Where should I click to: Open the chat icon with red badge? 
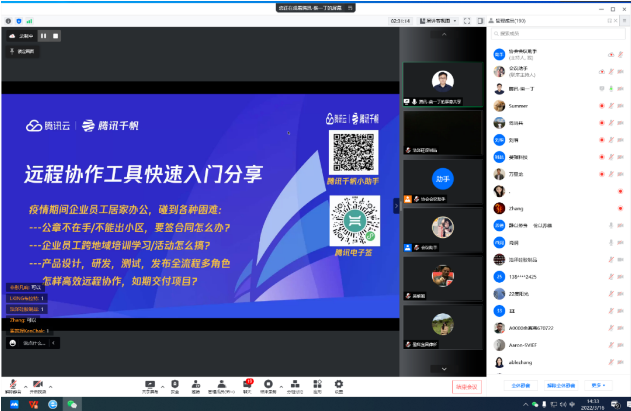(247, 384)
